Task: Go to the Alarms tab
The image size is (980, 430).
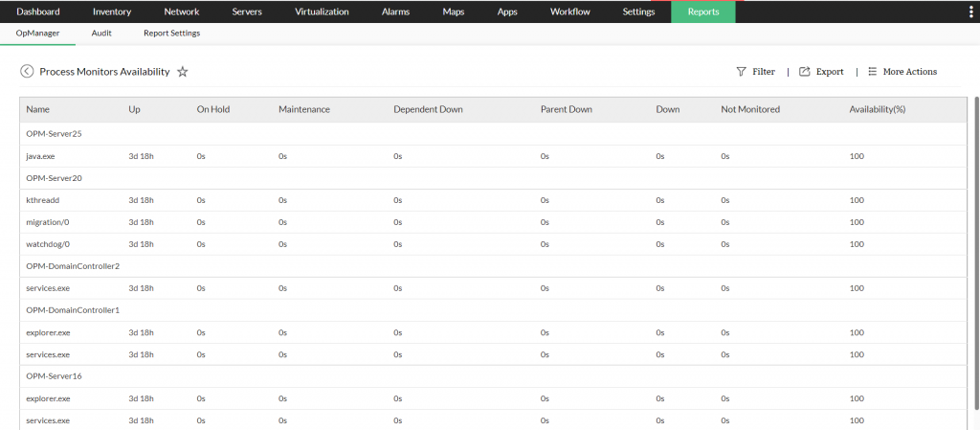Action: (395, 12)
